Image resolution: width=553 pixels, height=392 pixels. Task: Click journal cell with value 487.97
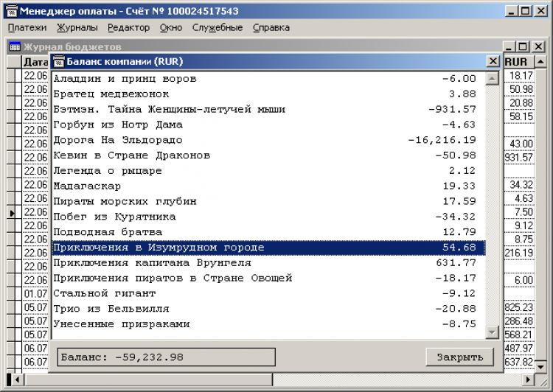[519, 349]
